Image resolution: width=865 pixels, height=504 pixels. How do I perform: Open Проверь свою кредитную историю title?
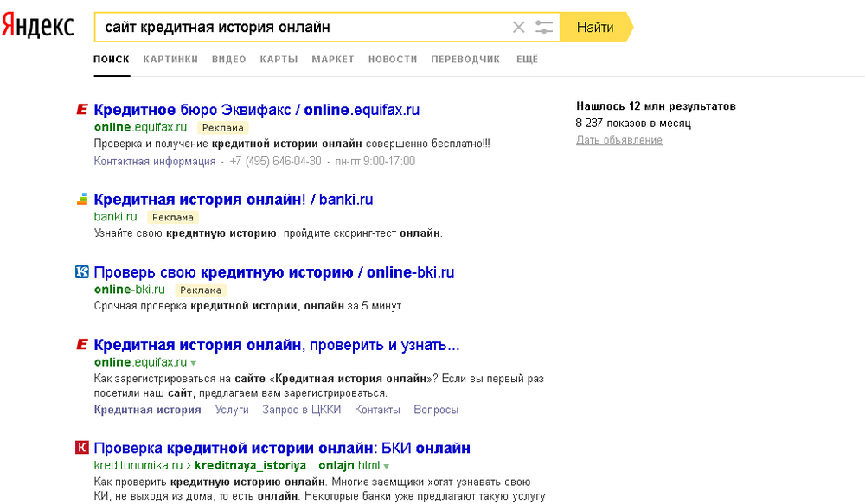[274, 272]
